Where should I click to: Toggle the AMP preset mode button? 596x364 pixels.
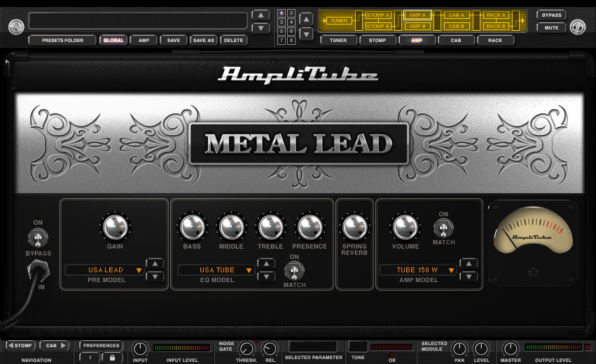point(144,41)
